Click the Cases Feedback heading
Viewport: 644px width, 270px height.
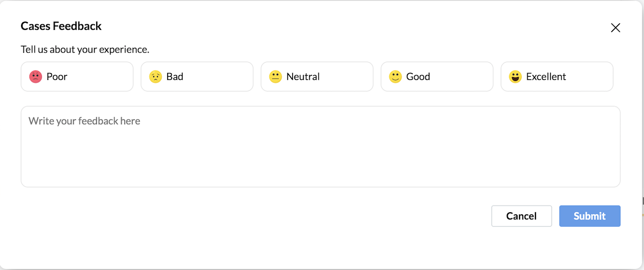[x=61, y=26]
